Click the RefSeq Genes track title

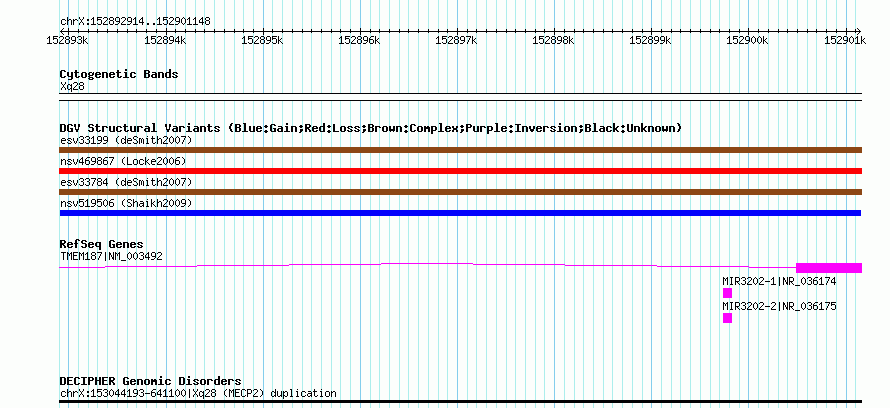coord(102,244)
